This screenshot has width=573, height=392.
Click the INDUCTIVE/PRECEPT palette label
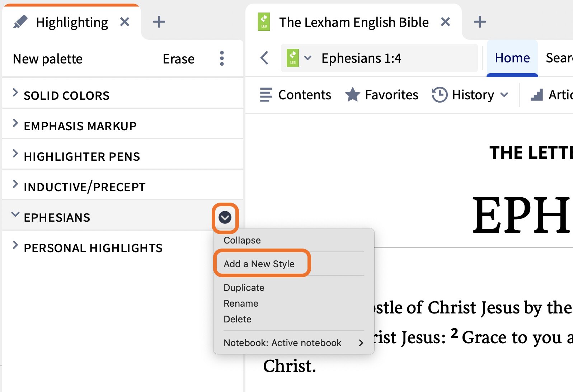(x=85, y=187)
